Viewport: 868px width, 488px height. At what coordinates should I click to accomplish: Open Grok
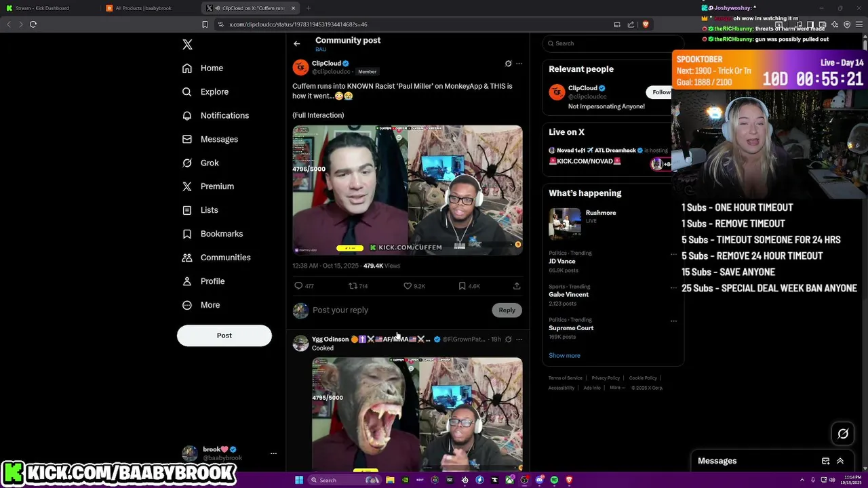201,163
